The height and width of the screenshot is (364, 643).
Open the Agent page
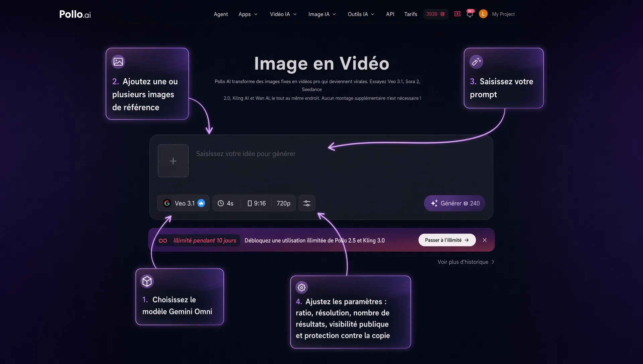[x=221, y=14]
